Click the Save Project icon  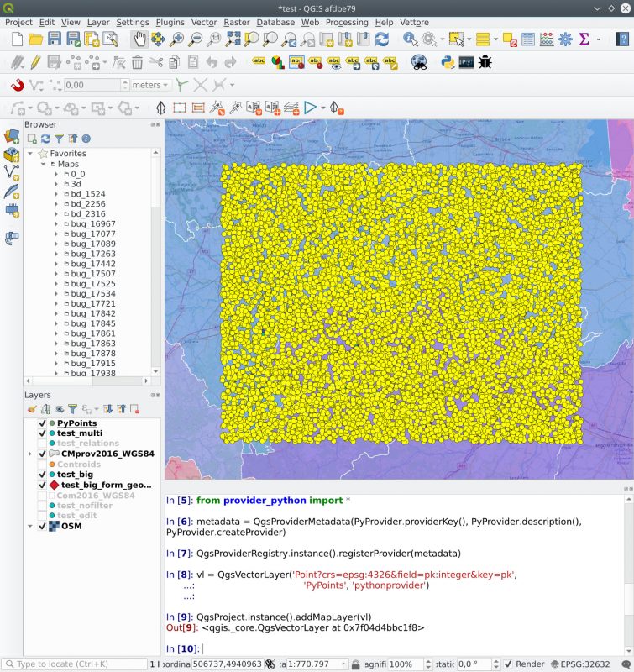[54, 39]
